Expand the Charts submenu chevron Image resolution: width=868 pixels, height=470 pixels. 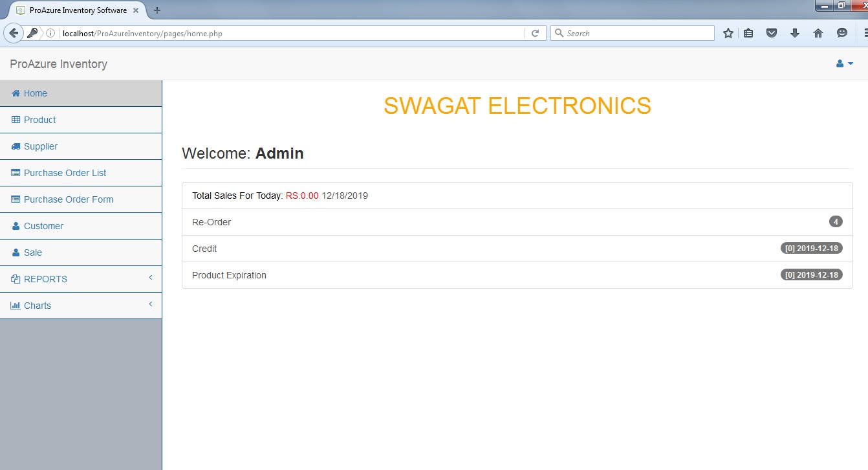[x=151, y=304]
